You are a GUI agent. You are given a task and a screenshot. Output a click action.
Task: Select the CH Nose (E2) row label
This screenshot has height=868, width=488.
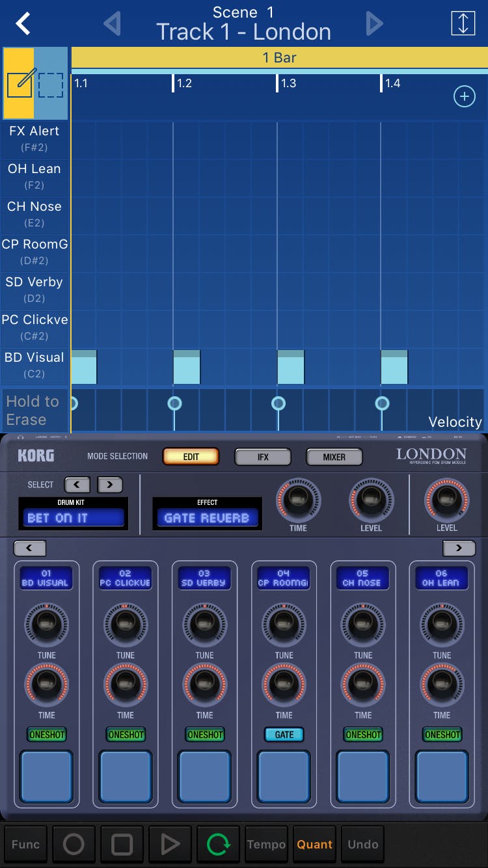point(34,214)
